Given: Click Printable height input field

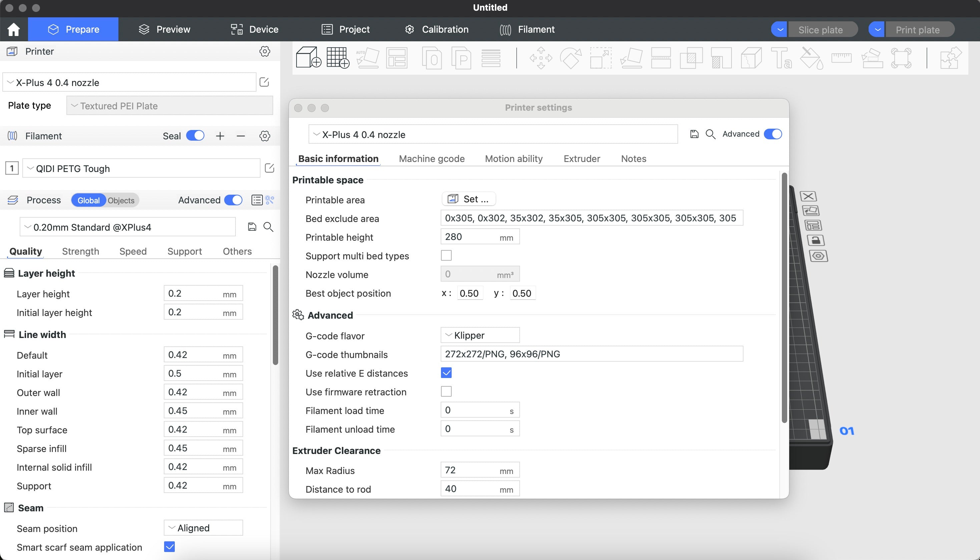Looking at the screenshot, I should point(469,237).
